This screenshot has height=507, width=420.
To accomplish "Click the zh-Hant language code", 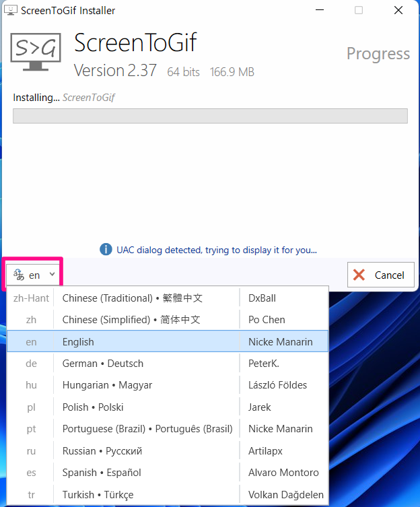I will (31, 298).
